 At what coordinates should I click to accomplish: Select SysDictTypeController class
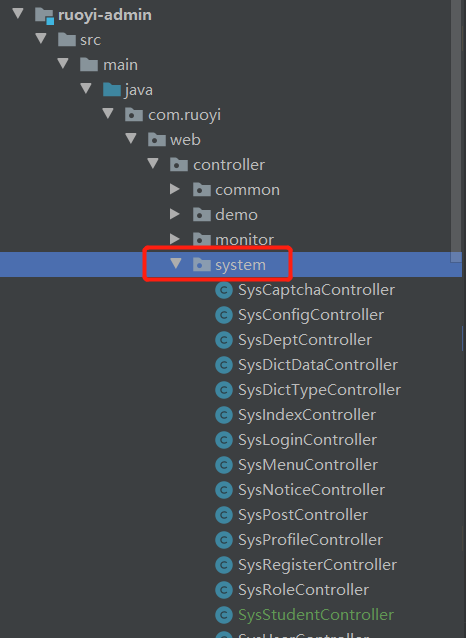319,390
